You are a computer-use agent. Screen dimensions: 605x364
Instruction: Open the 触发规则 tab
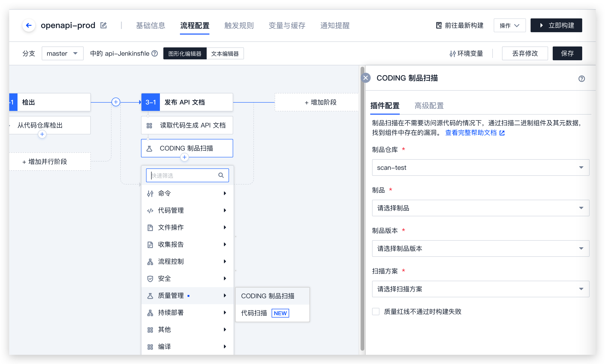[x=239, y=25]
